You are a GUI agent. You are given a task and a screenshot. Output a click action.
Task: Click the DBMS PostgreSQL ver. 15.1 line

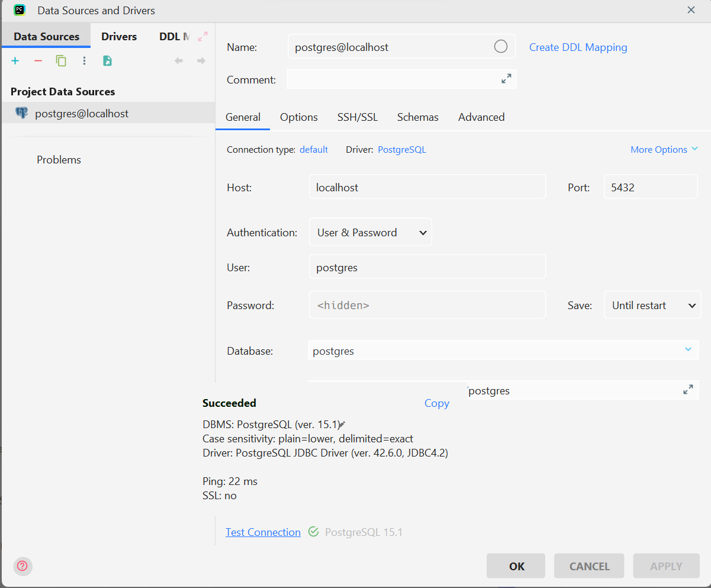pos(272,424)
